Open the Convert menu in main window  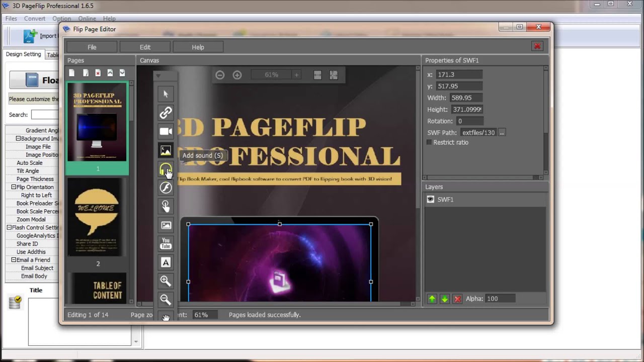35,19
